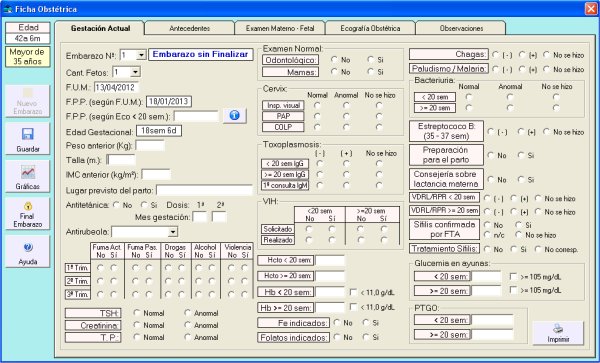Switch to Examen Materno - Fetal tab
Image resolution: width=600 pixels, height=363 pixels.
pos(280,28)
